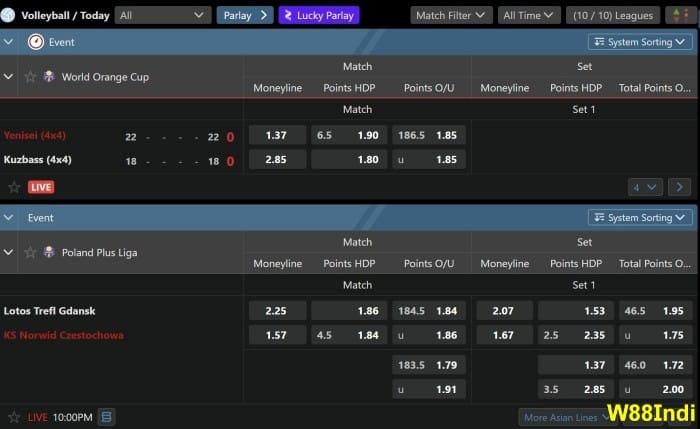
Task: Open System Sorting in first Event section
Action: [x=640, y=42]
